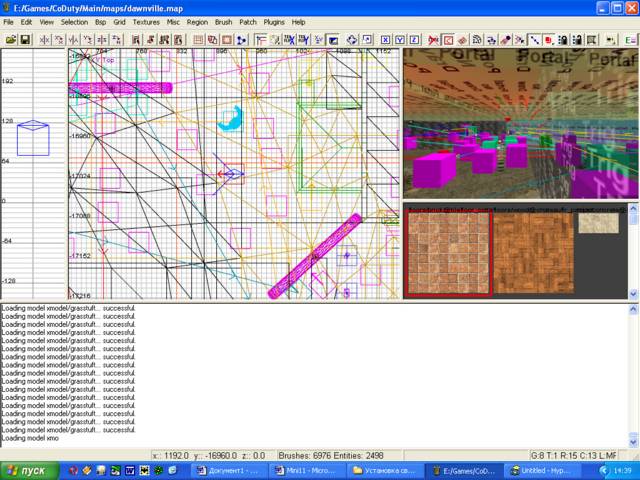Click the hollow brush toolbar icon
This screenshot has width=640, height=480.
[x=199, y=40]
